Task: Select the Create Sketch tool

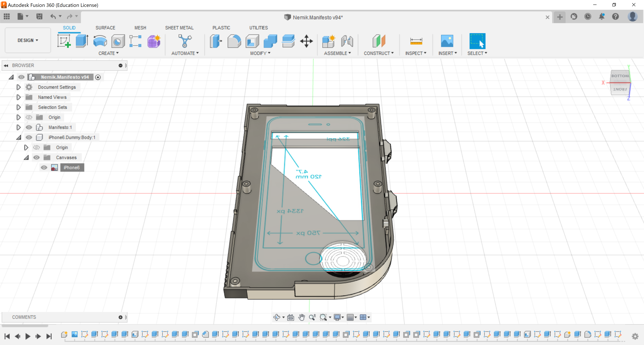Action: click(x=64, y=41)
